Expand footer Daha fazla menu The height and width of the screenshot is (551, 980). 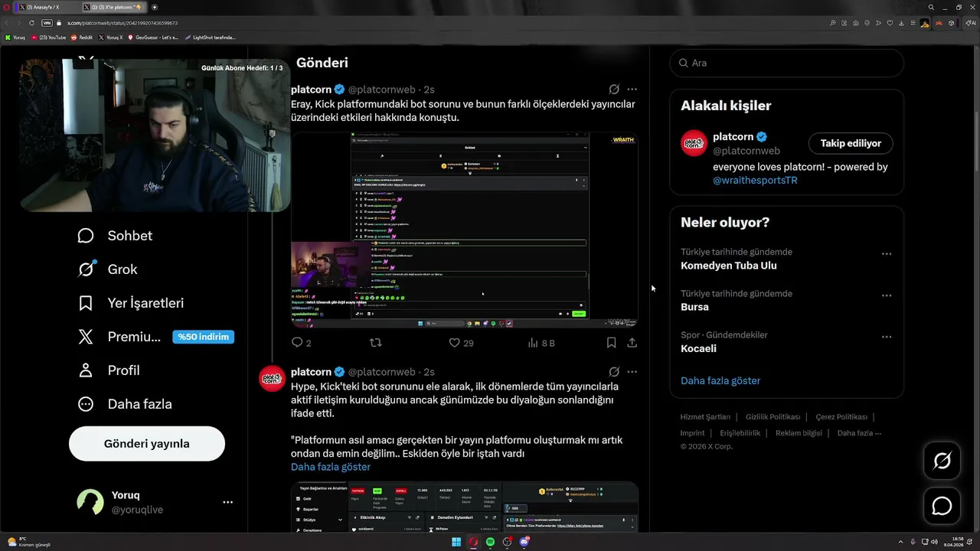(x=859, y=433)
